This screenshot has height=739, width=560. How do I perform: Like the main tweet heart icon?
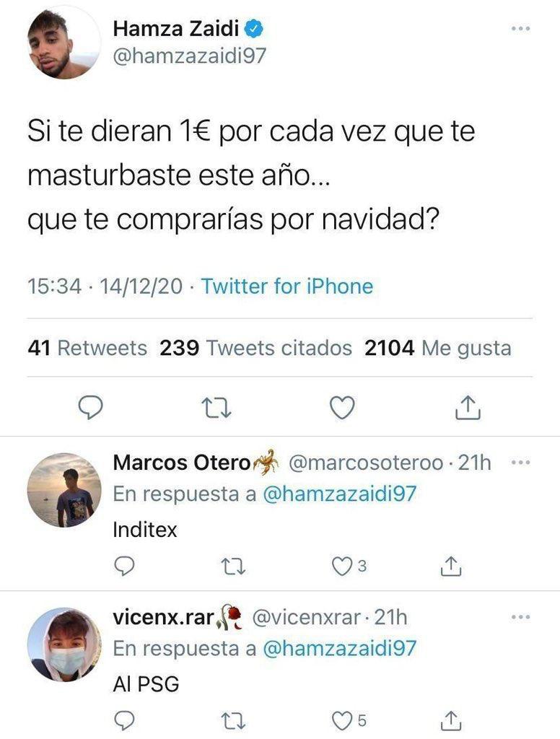(x=342, y=408)
